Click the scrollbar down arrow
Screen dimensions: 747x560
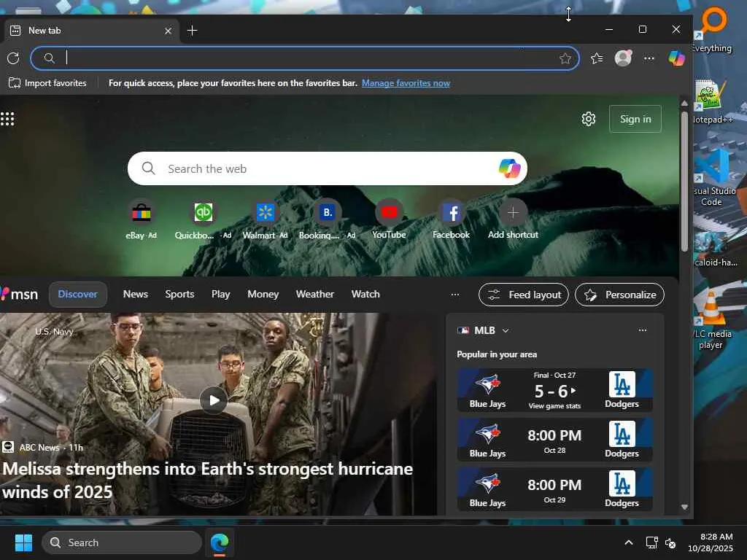coord(684,507)
